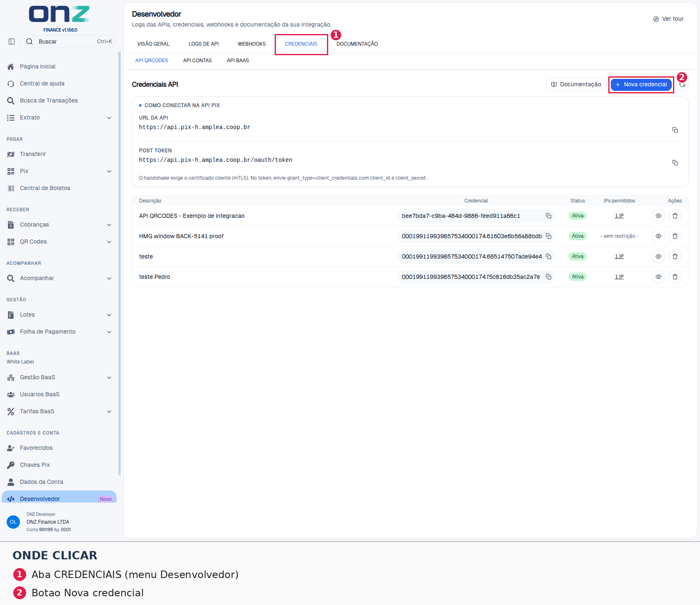700x605 pixels.
Task: Expand the Extrato menu
Action: [59, 117]
